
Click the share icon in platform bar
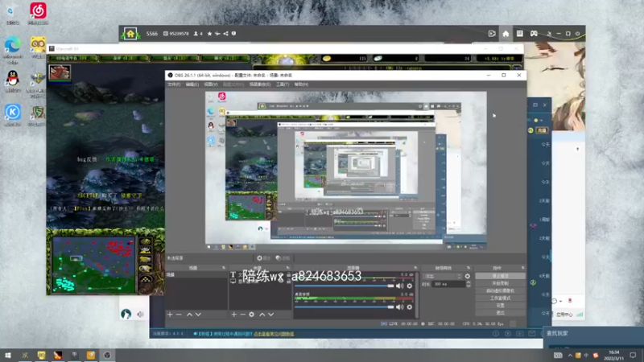[x=225, y=34]
